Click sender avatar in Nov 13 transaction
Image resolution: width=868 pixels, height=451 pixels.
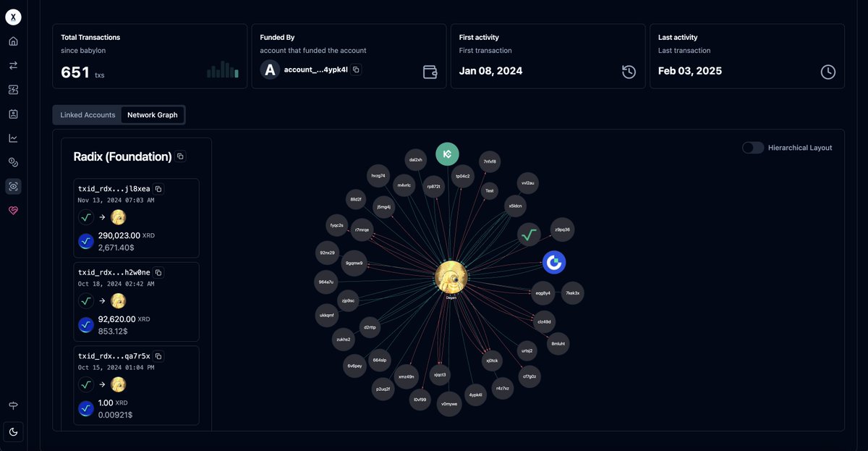tap(86, 216)
